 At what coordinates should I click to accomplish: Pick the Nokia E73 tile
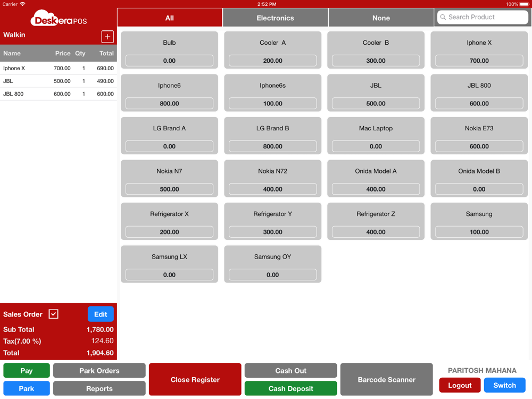pos(479,136)
